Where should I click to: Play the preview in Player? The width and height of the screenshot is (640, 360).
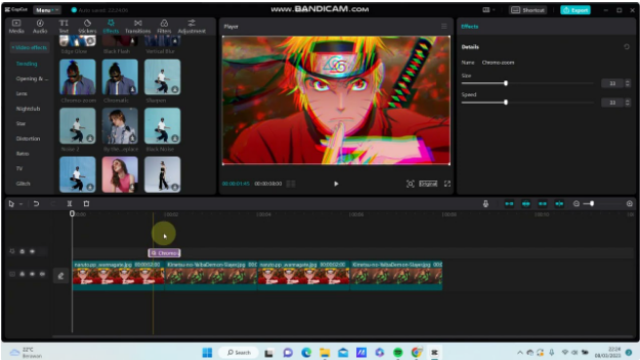[336, 184]
